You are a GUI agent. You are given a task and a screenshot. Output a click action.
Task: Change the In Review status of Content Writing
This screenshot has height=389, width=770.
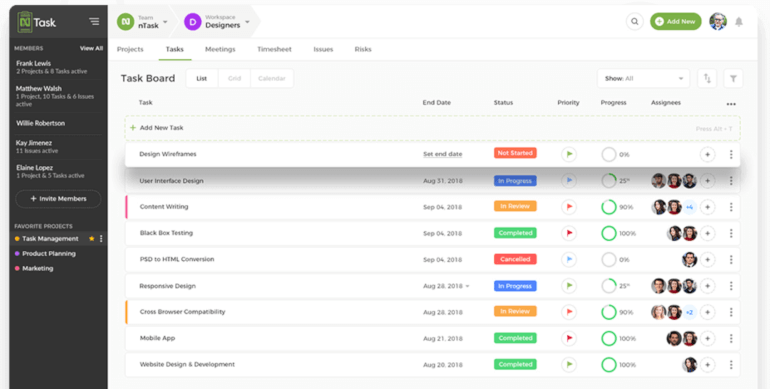(515, 206)
